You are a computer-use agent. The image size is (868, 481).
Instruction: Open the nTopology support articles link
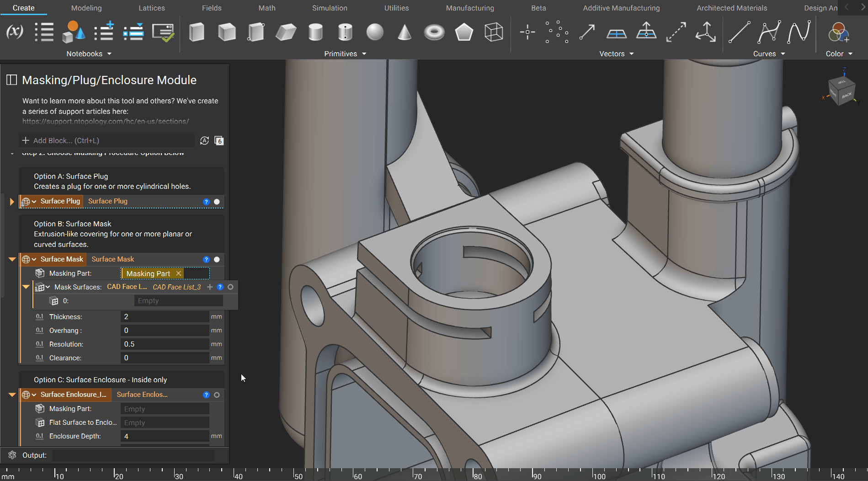pyautogui.click(x=106, y=122)
